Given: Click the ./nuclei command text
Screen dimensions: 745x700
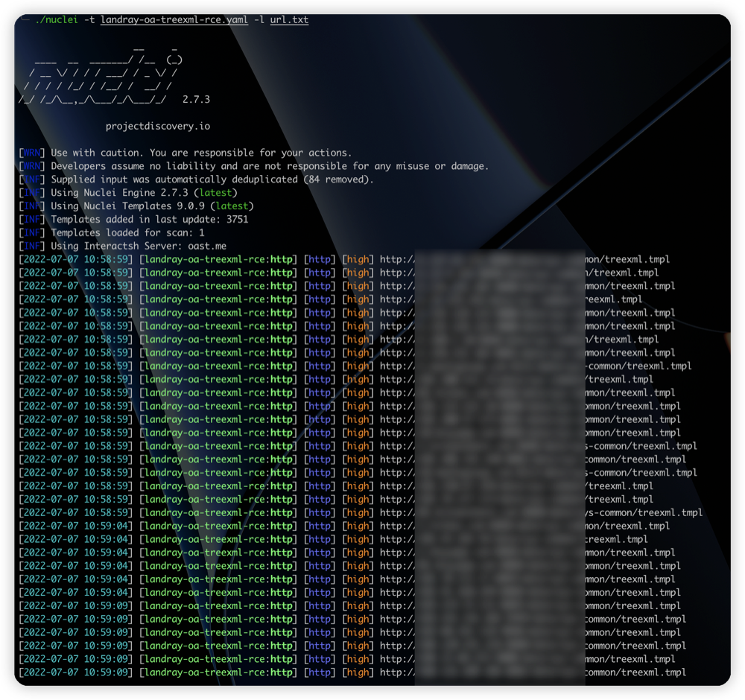Looking at the screenshot, I should (x=57, y=19).
